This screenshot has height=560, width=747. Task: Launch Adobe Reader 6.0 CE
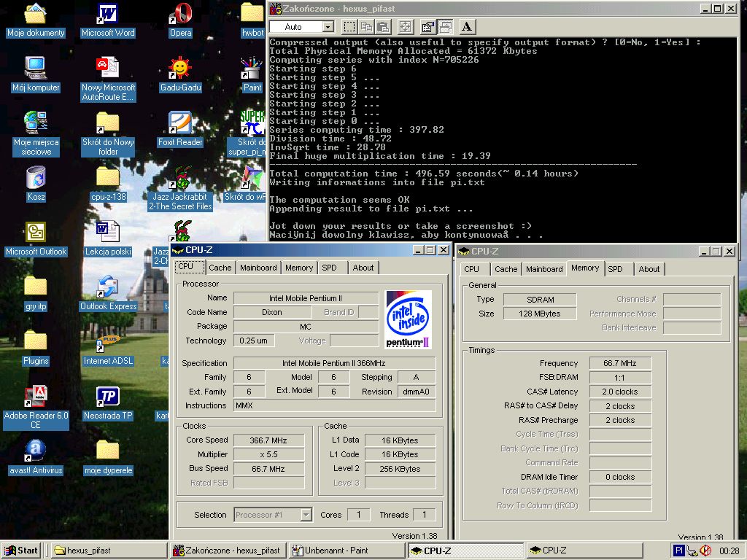pos(36,407)
